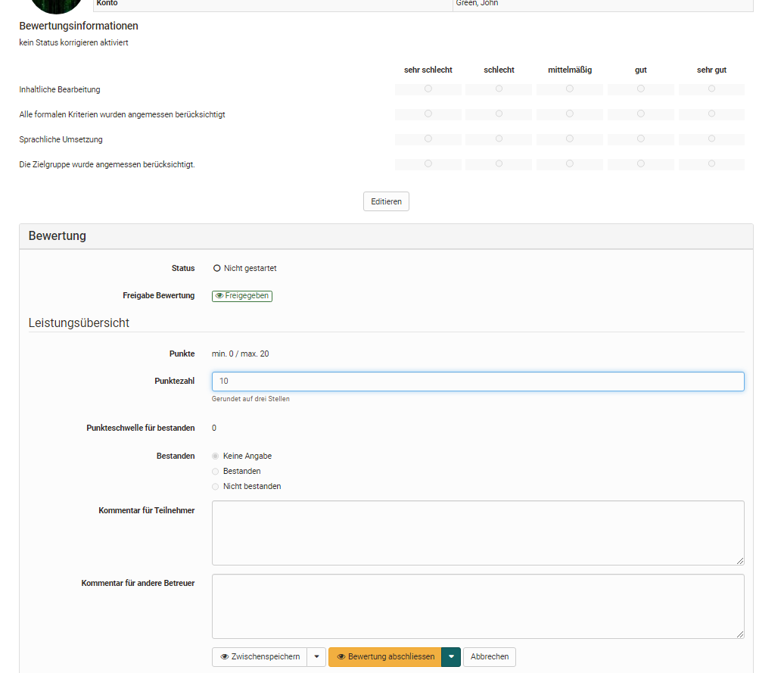Image resolution: width=784 pixels, height=673 pixels.
Task: Open the Zwischenspeichern dropdown arrow
Action: [x=316, y=657]
